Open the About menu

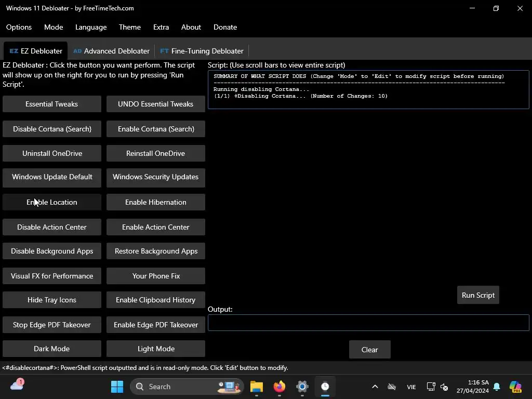click(191, 27)
